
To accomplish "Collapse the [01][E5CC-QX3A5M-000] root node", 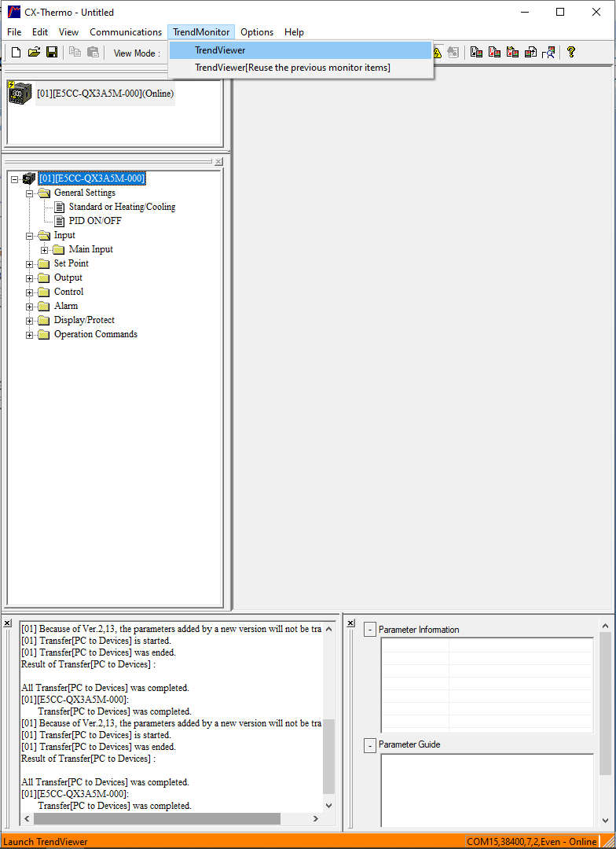I will 15,179.
